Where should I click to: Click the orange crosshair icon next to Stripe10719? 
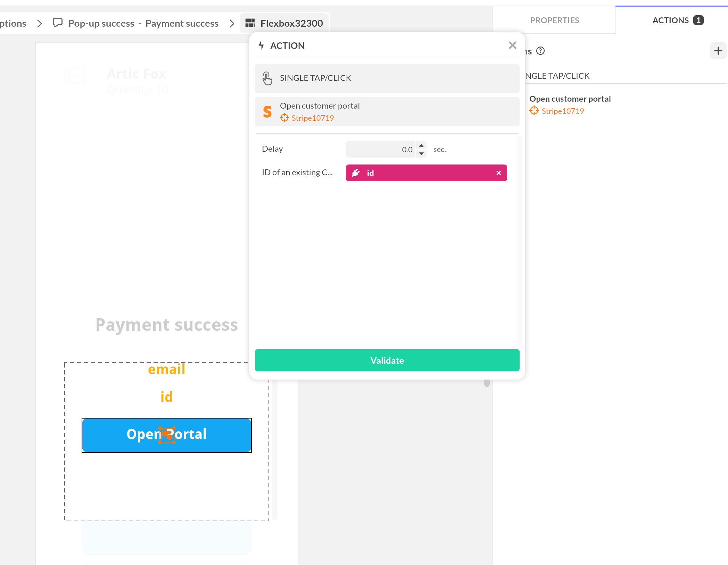[285, 118]
